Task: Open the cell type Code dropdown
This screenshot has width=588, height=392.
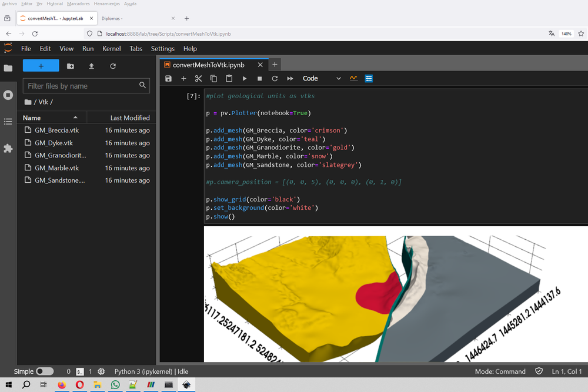Action: pos(322,78)
